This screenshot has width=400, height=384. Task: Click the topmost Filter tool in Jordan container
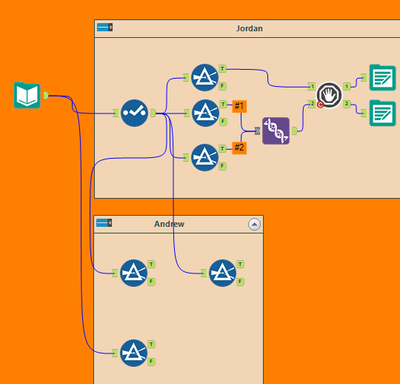205,78
